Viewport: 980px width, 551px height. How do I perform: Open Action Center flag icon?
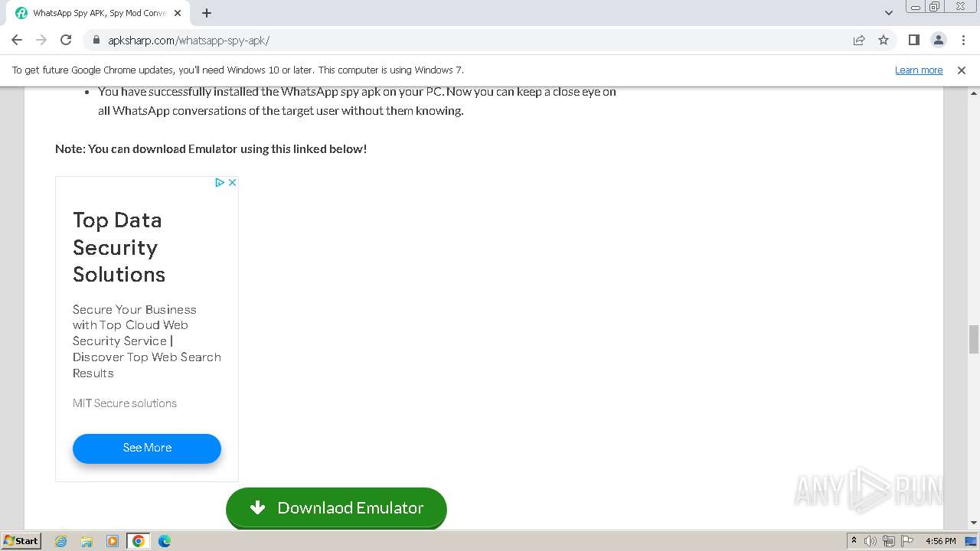pos(907,541)
